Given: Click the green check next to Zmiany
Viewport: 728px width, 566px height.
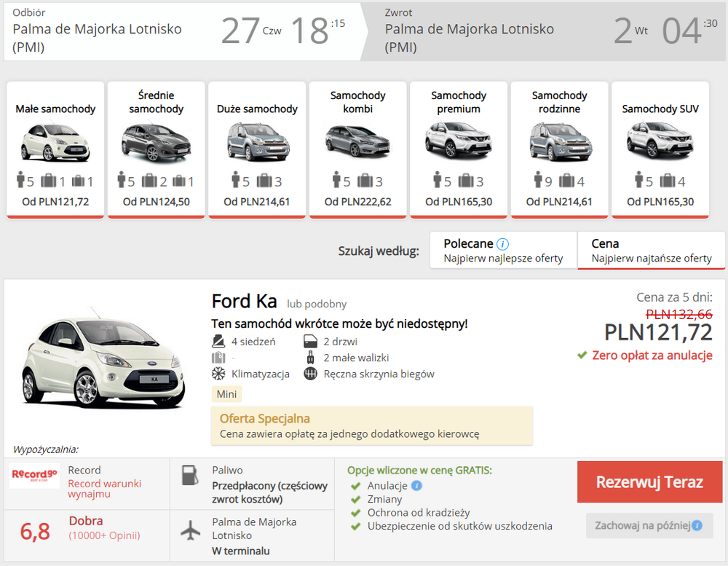Looking at the screenshot, I should tap(356, 500).
